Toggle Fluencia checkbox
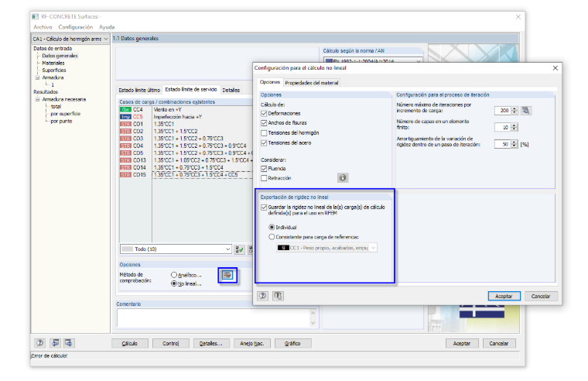The image size is (588, 381). tap(264, 169)
